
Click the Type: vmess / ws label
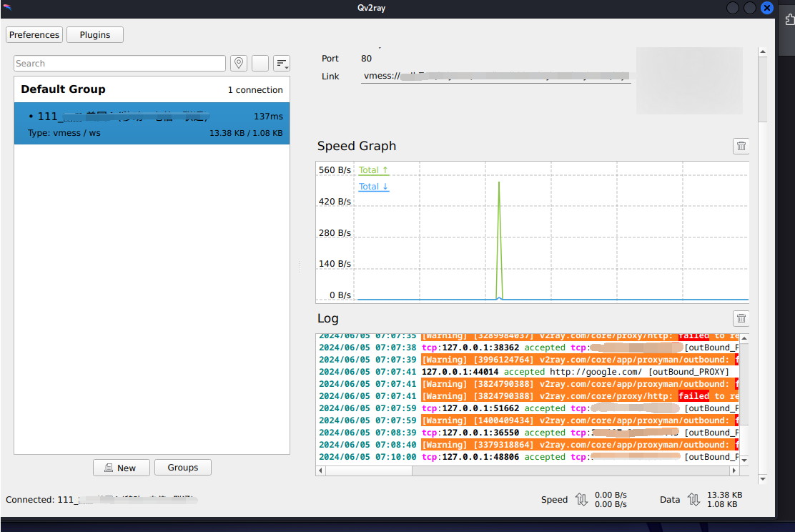(64, 133)
